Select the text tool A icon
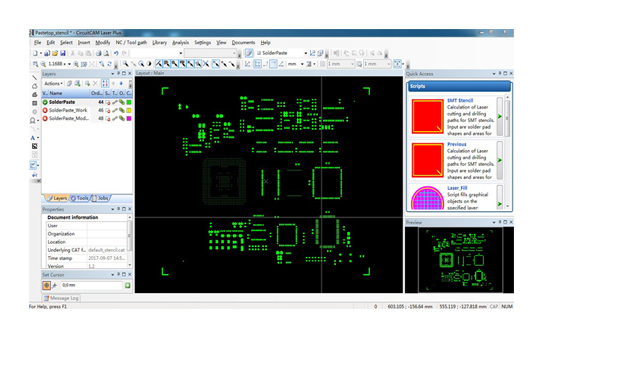 point(33,137)
